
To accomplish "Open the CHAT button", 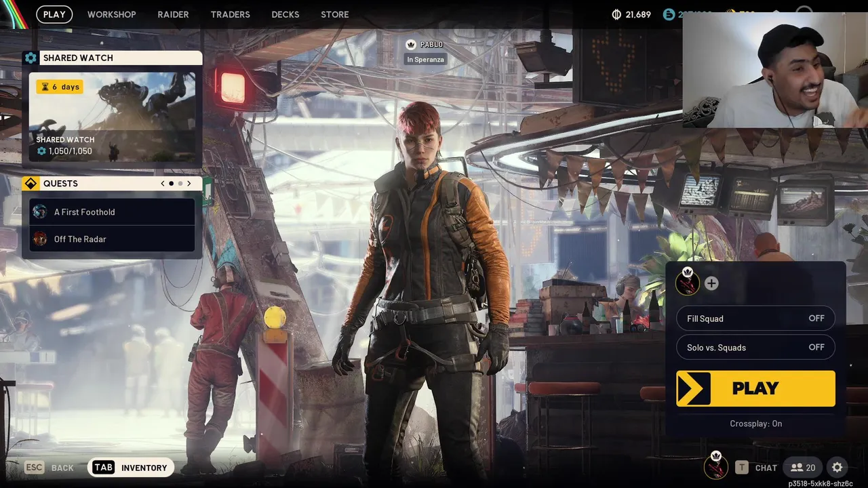I will click(756, 468).
